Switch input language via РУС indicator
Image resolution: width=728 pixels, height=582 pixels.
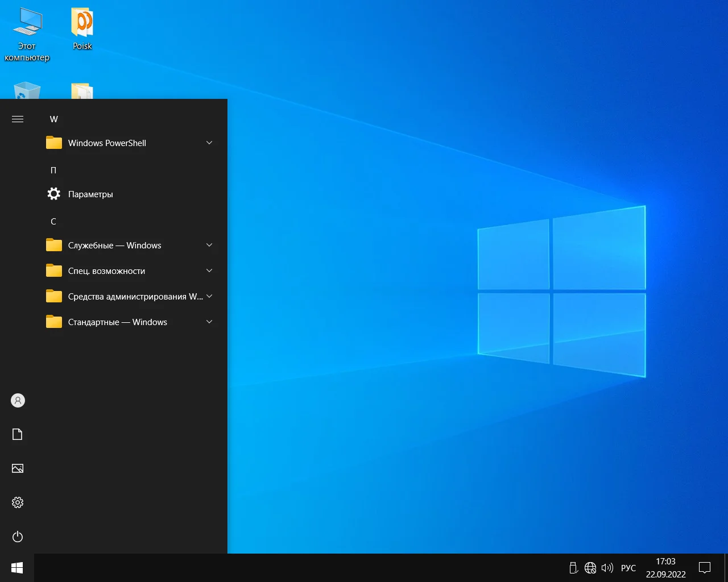coord(628,568)
